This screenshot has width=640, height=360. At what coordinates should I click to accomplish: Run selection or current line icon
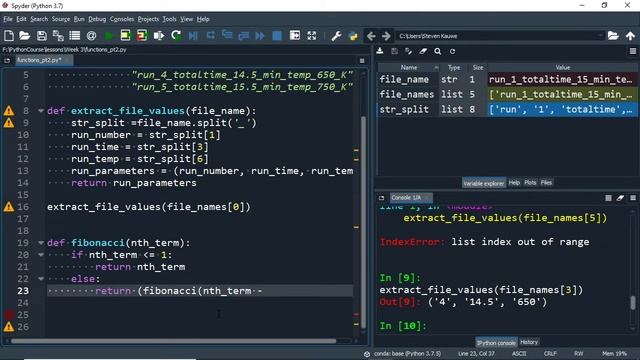(x=159, y=36)
